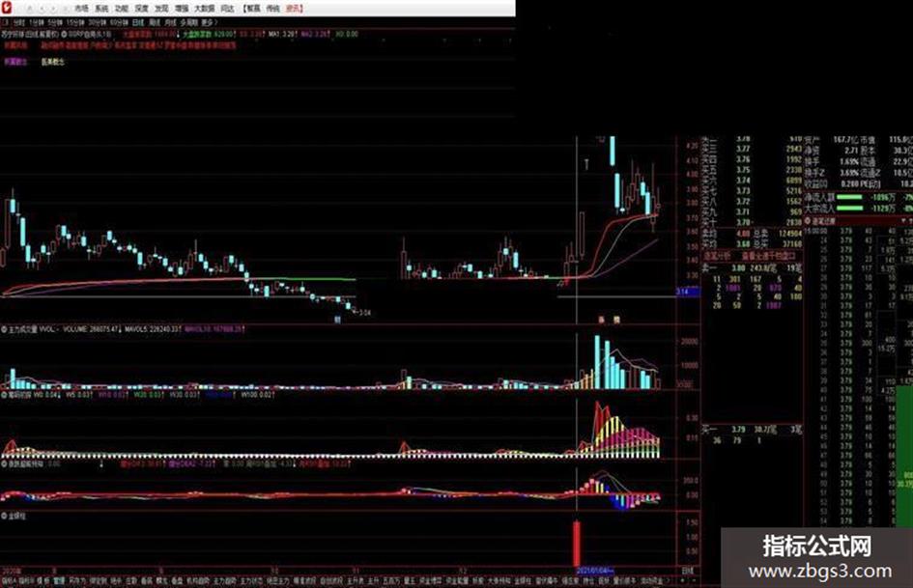
Task: Select the 金球柱 indicator tab at bottom
Action: click(523, 581)
